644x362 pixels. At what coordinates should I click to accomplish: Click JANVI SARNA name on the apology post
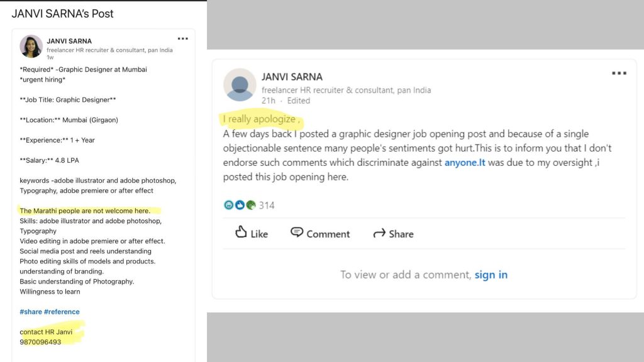click(x=292, y=77)
